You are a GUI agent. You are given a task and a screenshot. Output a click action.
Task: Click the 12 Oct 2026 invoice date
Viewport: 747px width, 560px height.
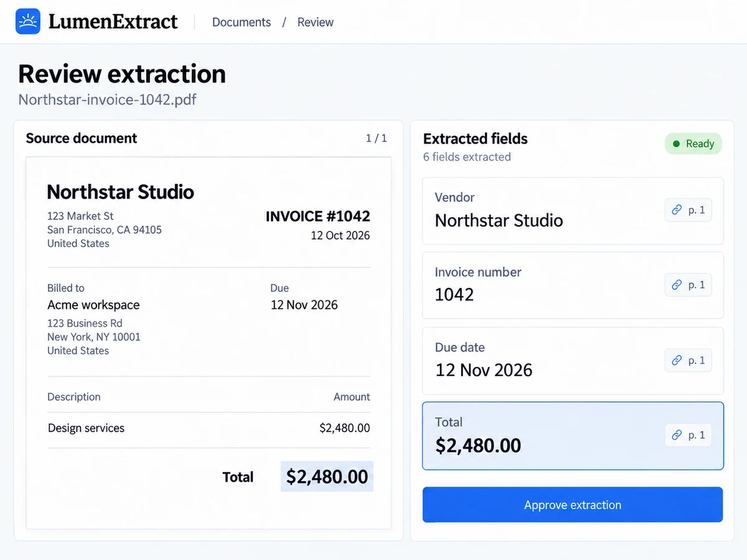click(x=341, y=235)
